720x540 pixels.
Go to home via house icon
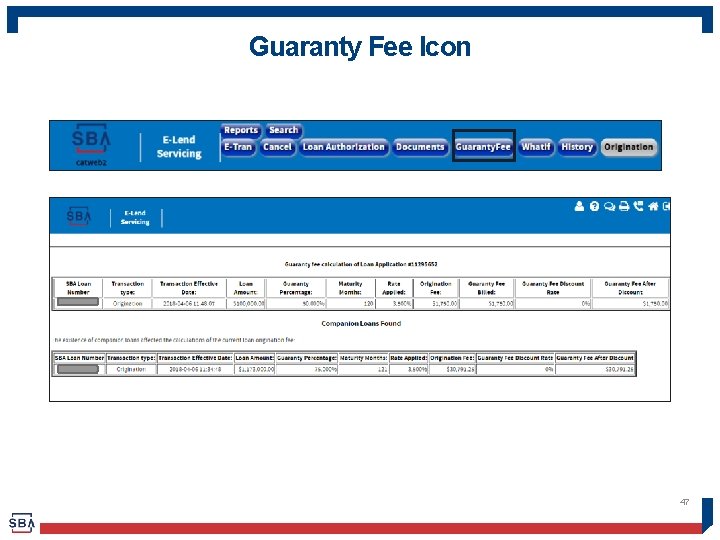653,206
